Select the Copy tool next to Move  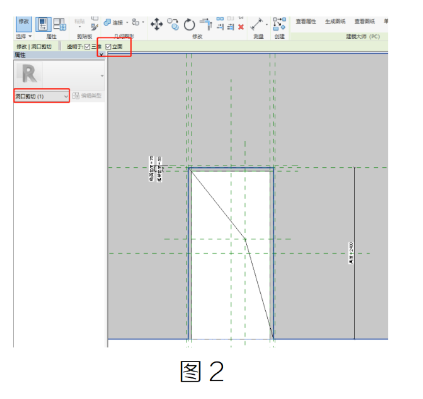click(173, 24)
